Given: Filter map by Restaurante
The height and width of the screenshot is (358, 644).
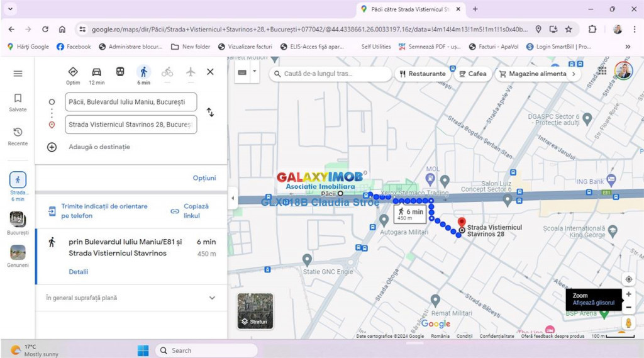Looking at the screenshot, I should pyautogui.click(x=422, y=74).
